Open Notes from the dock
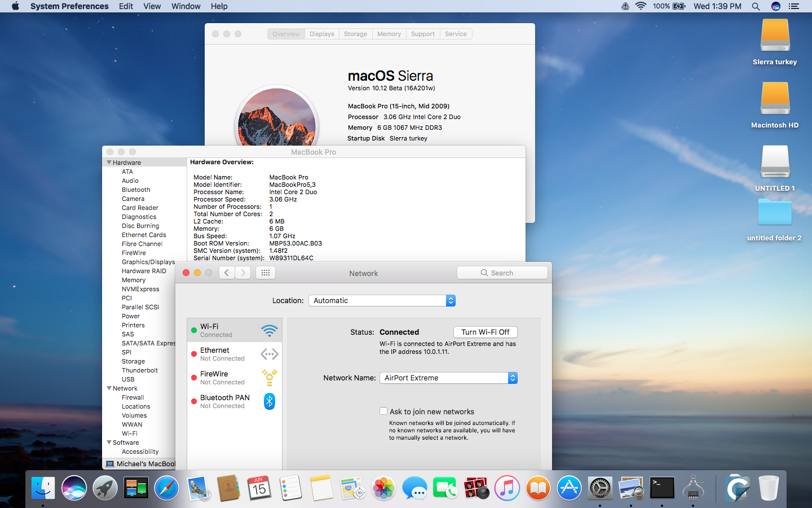This screenshot has width=812, height=508. coord(321,488)
